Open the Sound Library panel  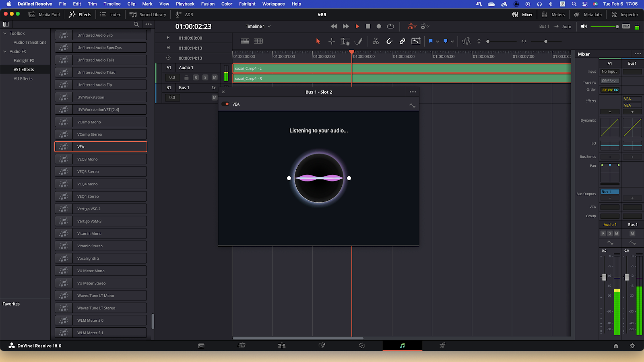[x=148, y=14]
